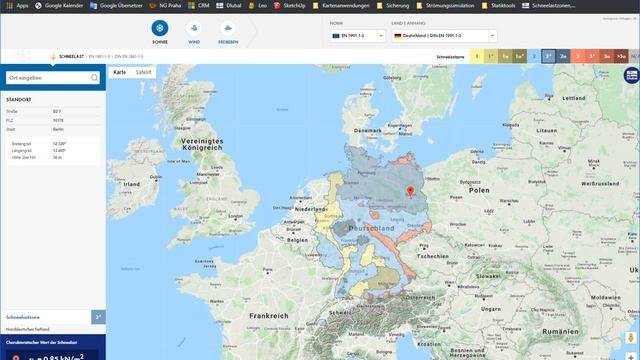Screen dimensions: 640x360
Task: Open the Norm EN 1991-1-3 dropdown
Action: tap(358, 36)
